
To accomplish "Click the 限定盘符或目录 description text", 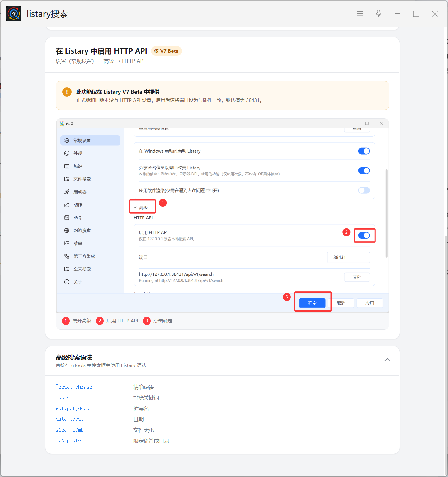I will 151,441.
